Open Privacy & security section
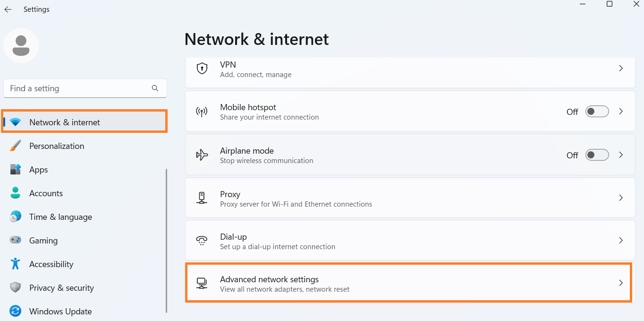 coord(61,288)
